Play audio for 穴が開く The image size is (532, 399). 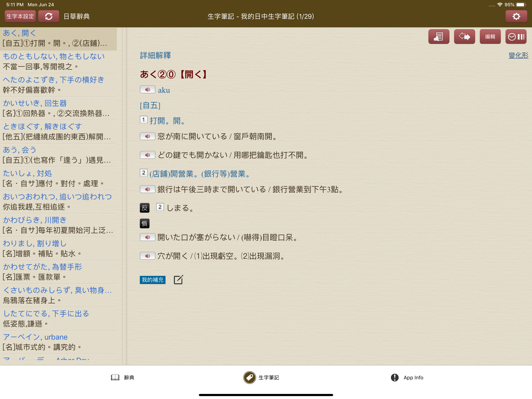click(x=147, y=256)
